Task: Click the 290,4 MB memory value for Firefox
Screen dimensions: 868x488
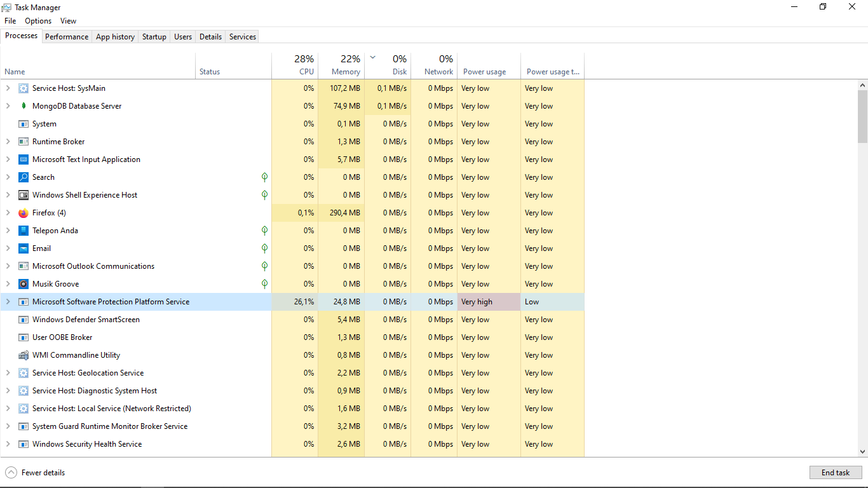Action: tap(344, 213)
